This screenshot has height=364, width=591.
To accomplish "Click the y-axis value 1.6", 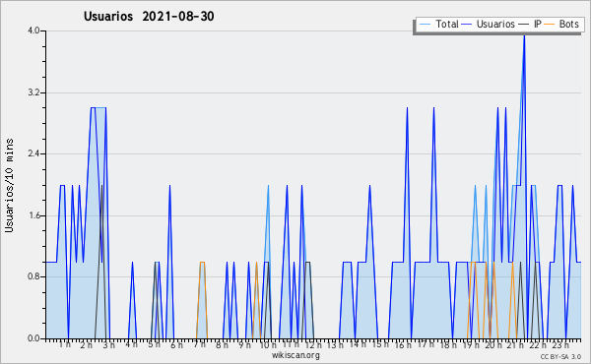I will (x=33, y=215).
